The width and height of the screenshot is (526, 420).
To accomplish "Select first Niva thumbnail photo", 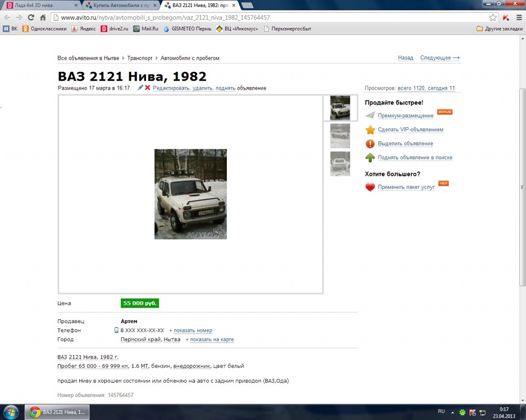I will (340, 108).
